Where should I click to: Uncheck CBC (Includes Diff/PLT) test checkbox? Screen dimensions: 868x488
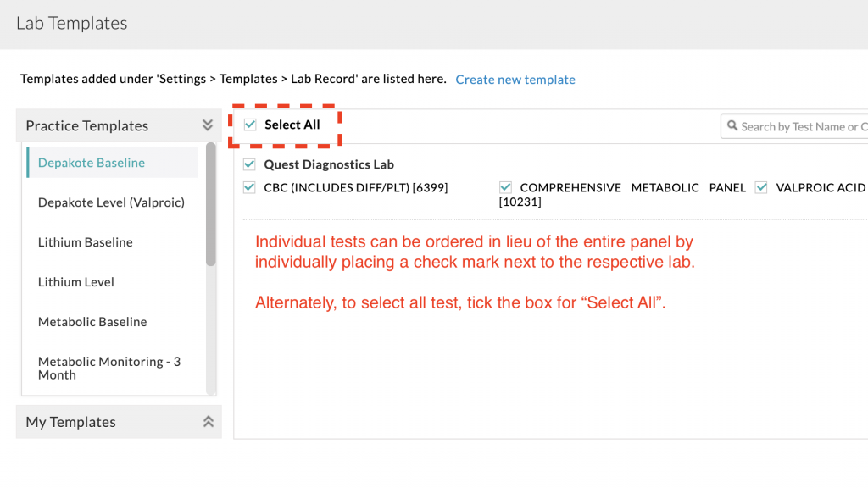(249, 187)
